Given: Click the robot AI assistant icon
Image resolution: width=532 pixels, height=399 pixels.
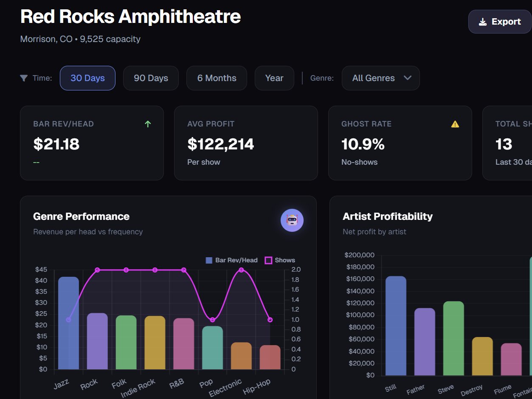Looking at the screenshot, I should click(x=292, y=220).
